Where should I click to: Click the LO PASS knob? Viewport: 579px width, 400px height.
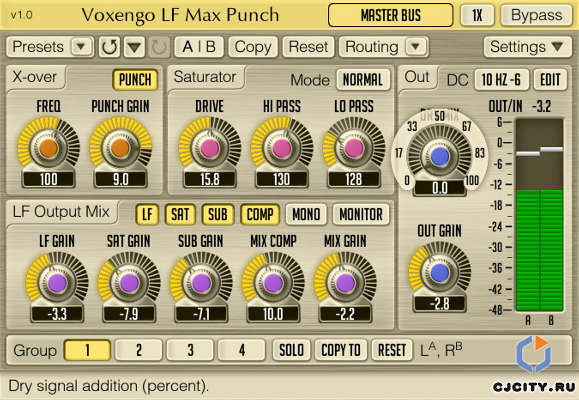tap(354, 148)
